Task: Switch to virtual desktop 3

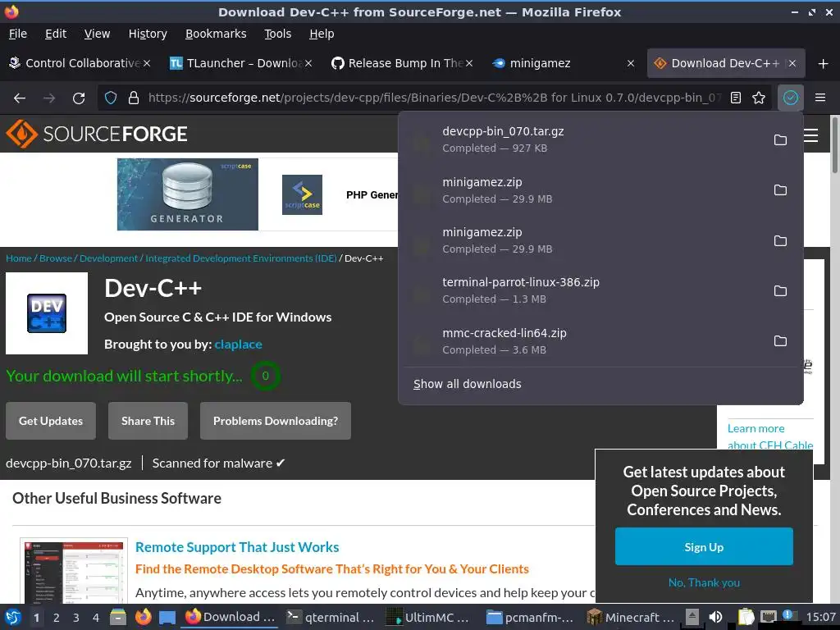Action: (x=76, y=617)
